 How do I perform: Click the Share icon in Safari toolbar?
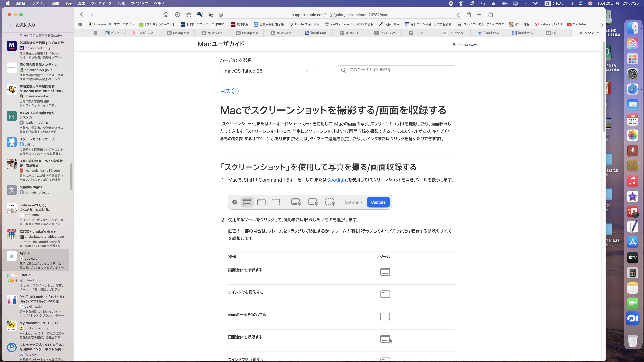click(x=468, y=15)
